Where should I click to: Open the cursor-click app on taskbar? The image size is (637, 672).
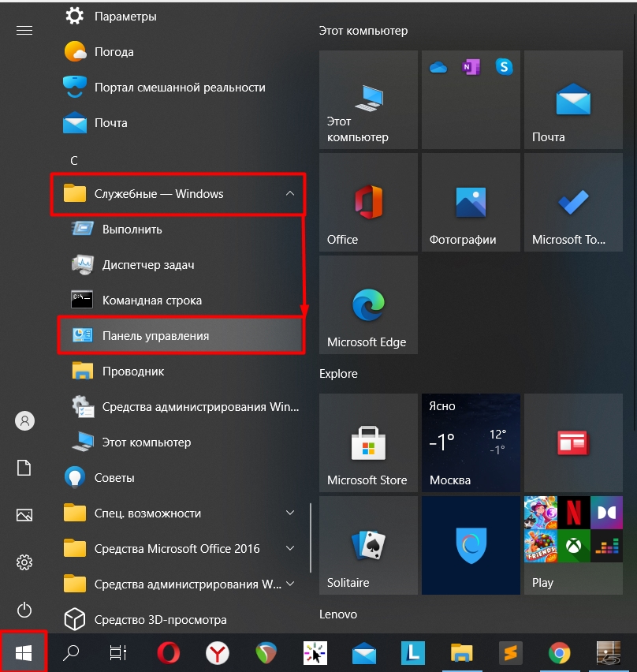point(315,653)
